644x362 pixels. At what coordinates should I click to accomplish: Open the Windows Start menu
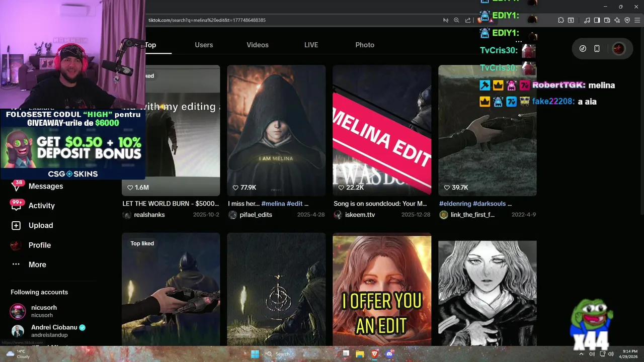pyautogui.click(x=255, y=354)
